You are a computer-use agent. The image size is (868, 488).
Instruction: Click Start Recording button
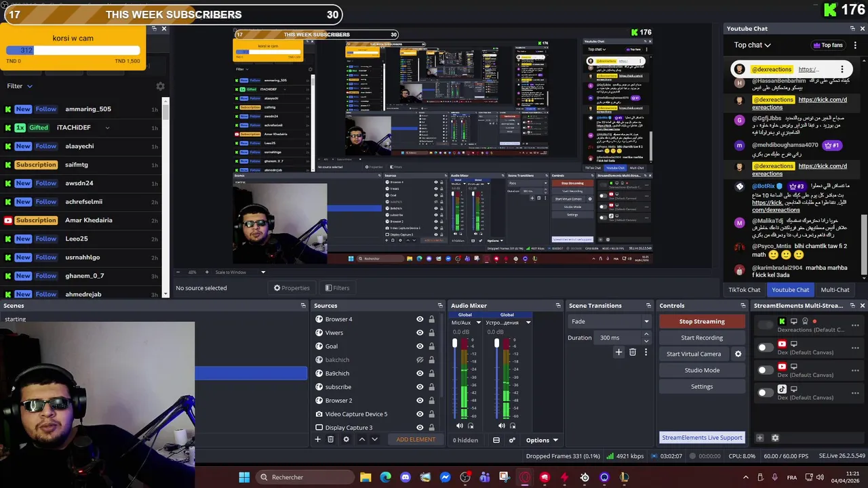click(702, 338)
